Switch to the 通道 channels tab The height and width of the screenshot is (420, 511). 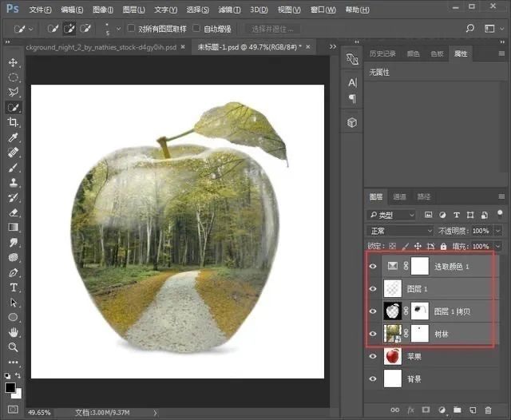click(399, 196)
